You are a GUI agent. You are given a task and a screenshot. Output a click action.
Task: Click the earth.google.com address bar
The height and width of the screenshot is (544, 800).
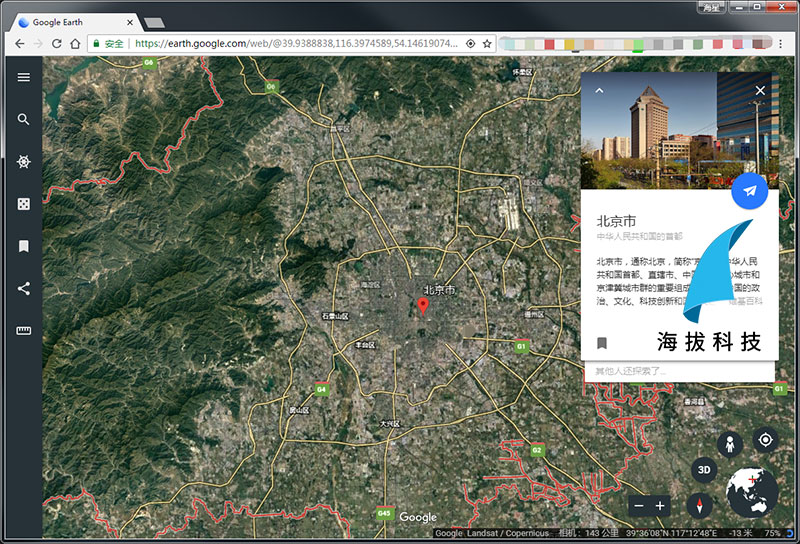point(296,44)
